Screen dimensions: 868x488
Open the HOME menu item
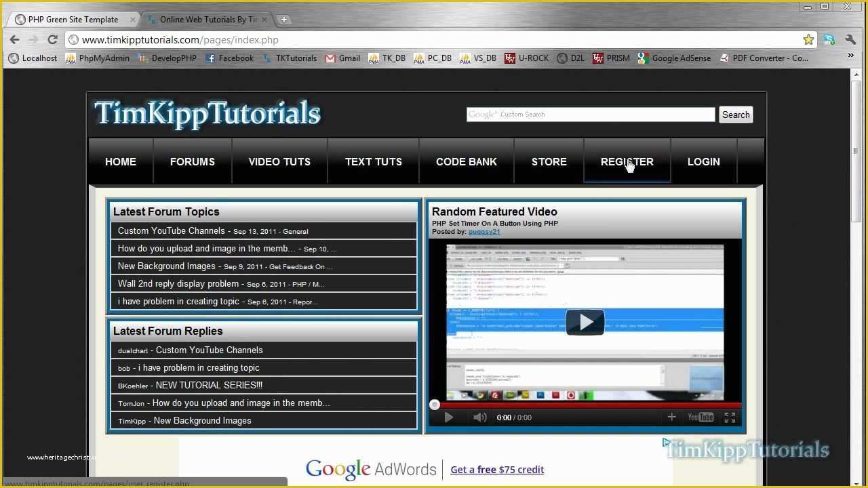click(x=121, y=162)
